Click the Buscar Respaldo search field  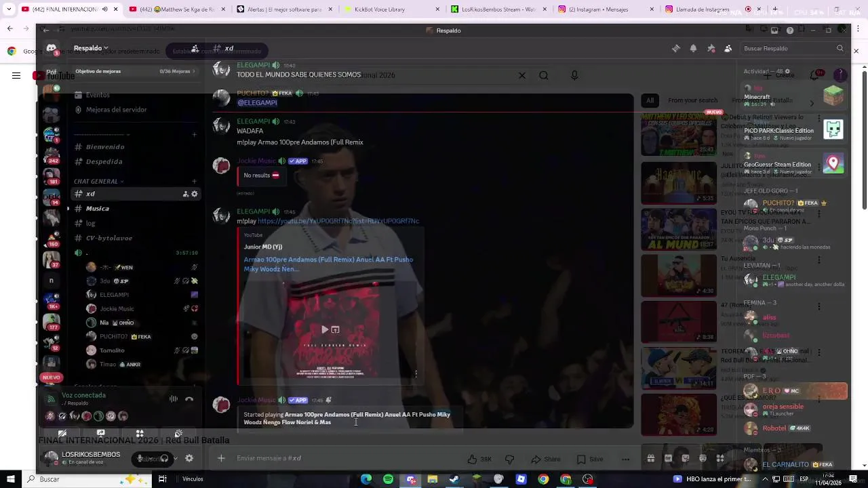point(792,48)
